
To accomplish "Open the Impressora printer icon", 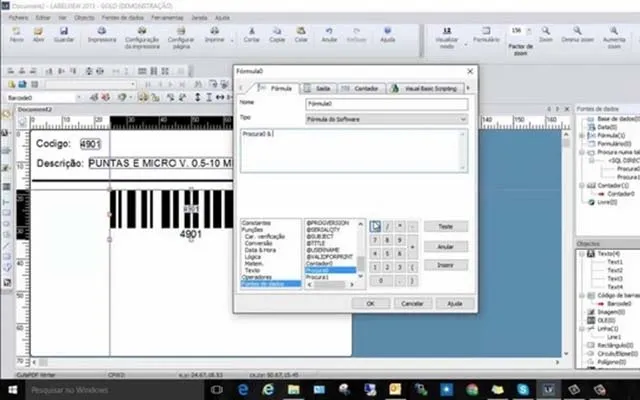I will (102, 31).
